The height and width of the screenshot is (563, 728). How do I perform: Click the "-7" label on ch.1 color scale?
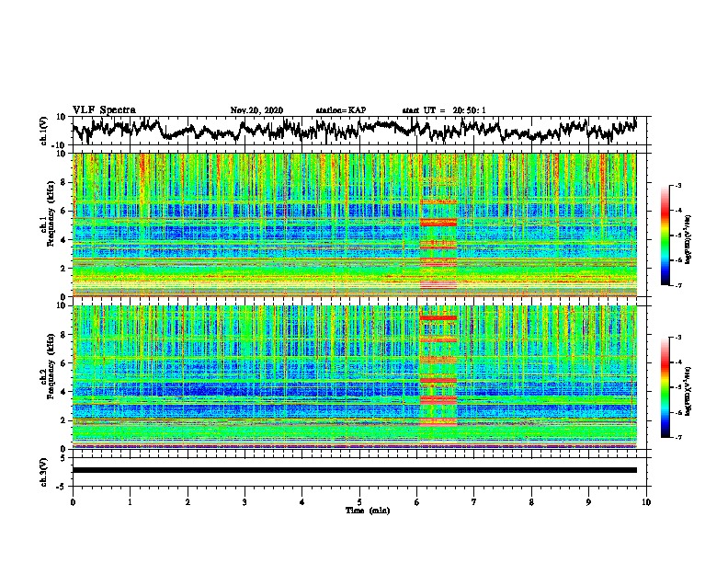(x=678, y=285)
